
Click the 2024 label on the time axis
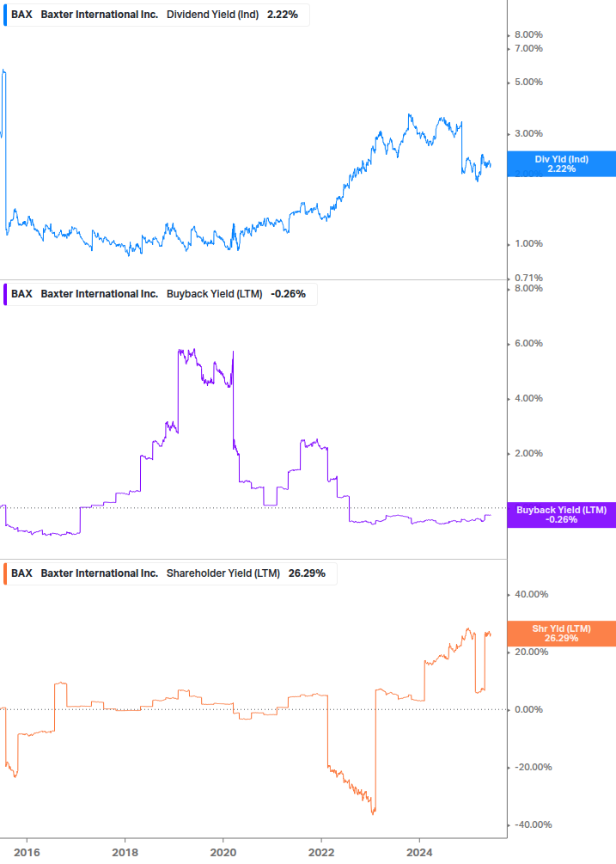(x=419, y=853)
